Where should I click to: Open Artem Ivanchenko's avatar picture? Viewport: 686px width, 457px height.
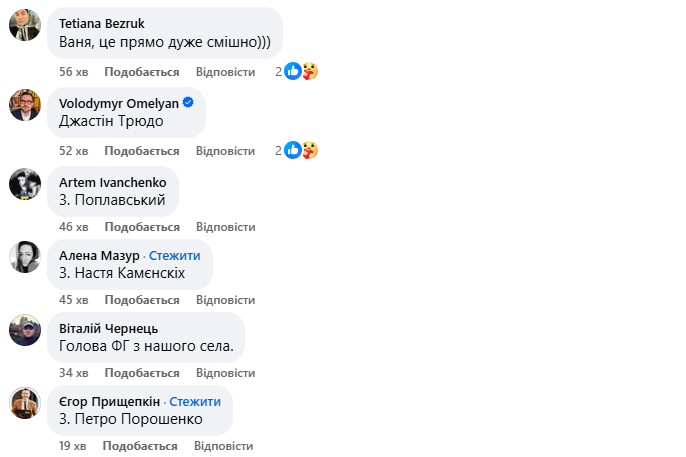[25, 184]
